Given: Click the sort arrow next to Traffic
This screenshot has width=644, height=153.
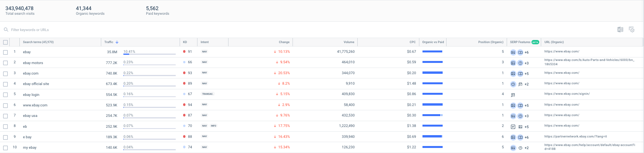Looking at the screenshot, I should pyautogui.click(x=117, y=42).
